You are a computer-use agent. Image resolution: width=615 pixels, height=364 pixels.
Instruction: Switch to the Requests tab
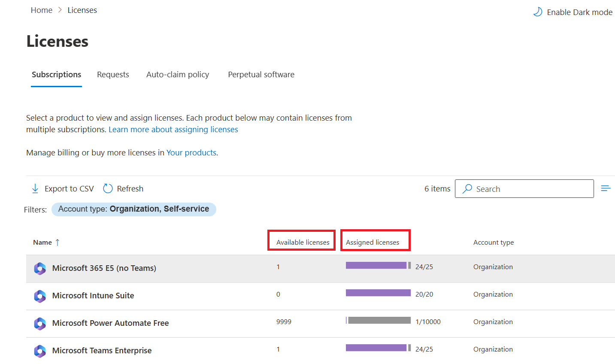click(x=113, y=75)
